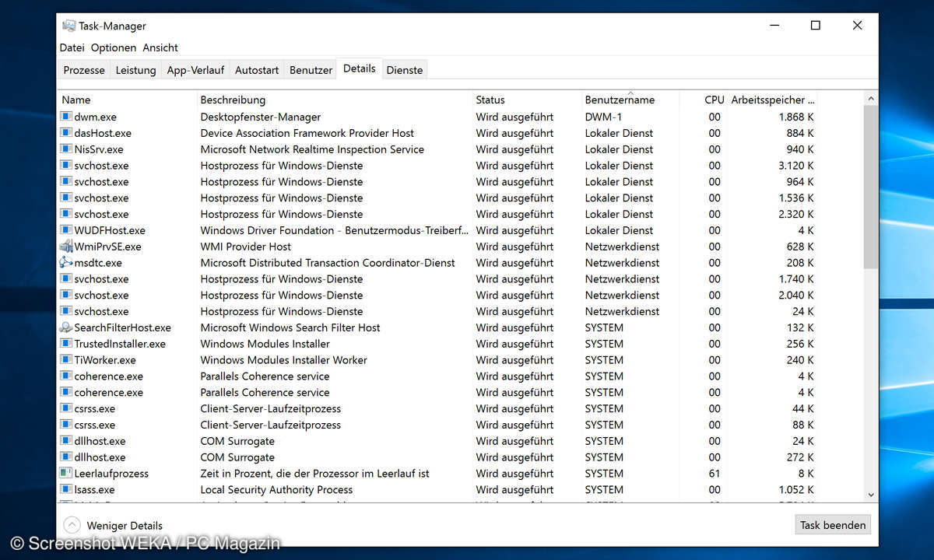This screenshot has height=560, width=934.
Task: Select the Local Security Authority Process text
Action: 276,489
